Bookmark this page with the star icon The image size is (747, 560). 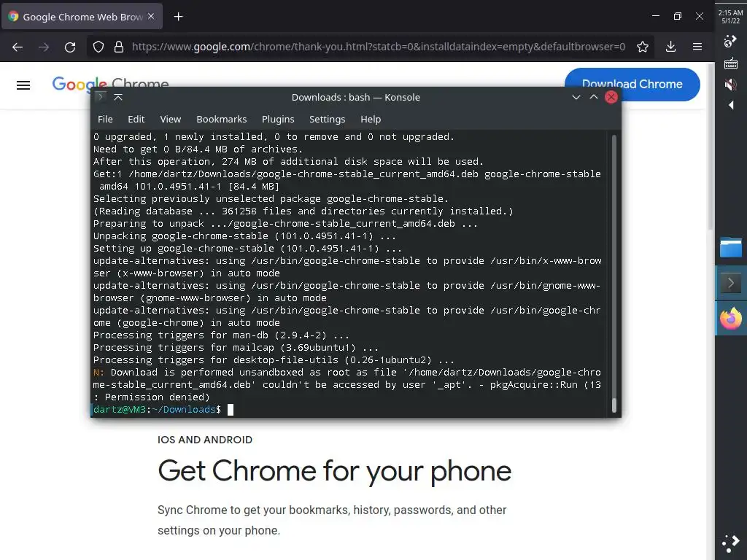(x=642, y=47)
